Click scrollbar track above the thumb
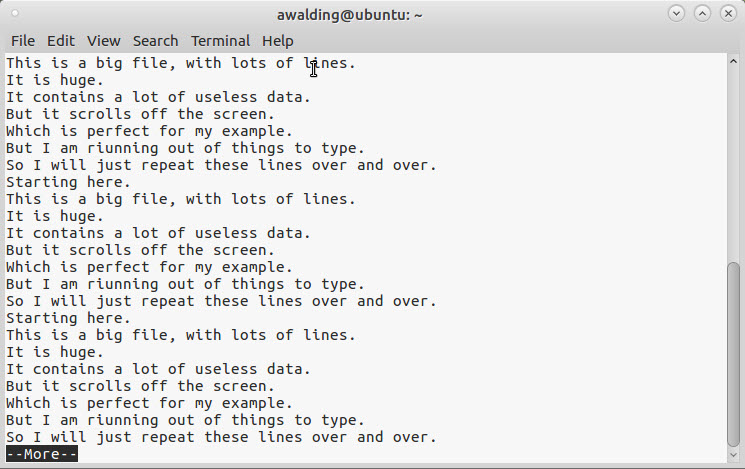This screenshot has width=745, height=469. [x=734, y=160]
